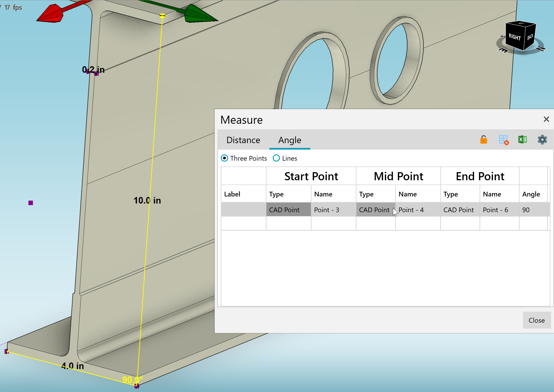Click the Close button in Measure dialog
This screenshot has width=554, height=392.
pyautogui.click(x=537, y=320)
